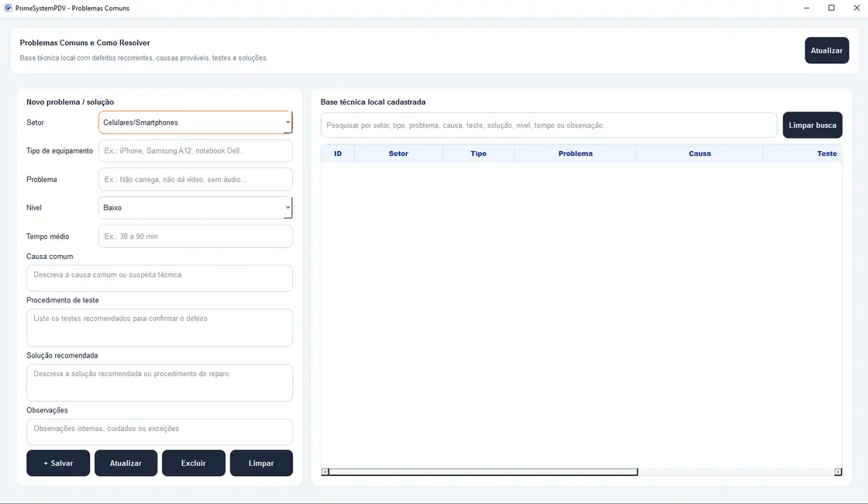The height and width of the screenshot is (504, 868).
Task: Click the Limpar form button
Action: point(261,463)
